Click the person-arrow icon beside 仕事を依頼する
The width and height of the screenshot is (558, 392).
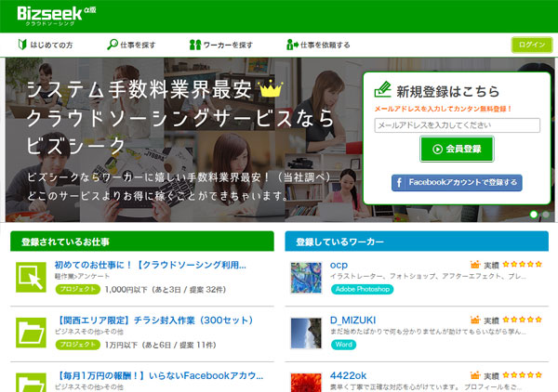click(x=292, y=45)
